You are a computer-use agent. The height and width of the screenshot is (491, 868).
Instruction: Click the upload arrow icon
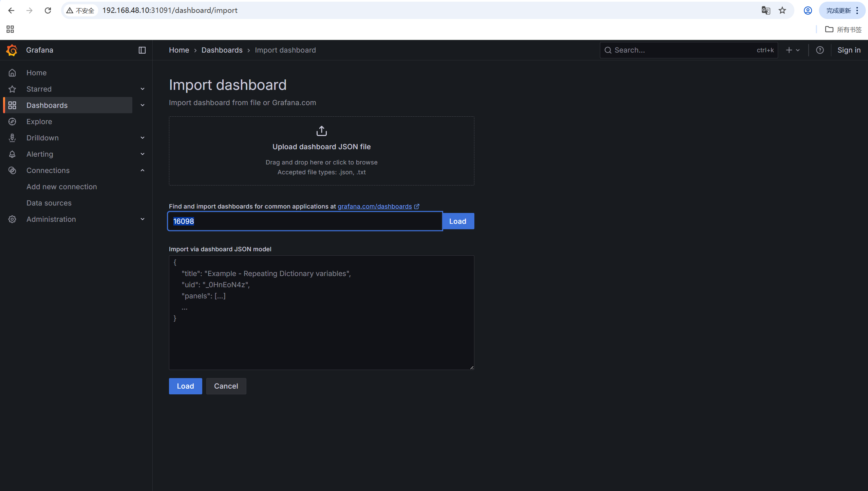[321, 131]
